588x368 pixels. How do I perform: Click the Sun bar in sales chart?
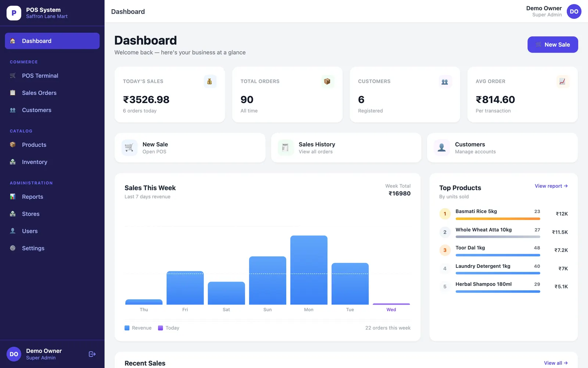(268, 280)
